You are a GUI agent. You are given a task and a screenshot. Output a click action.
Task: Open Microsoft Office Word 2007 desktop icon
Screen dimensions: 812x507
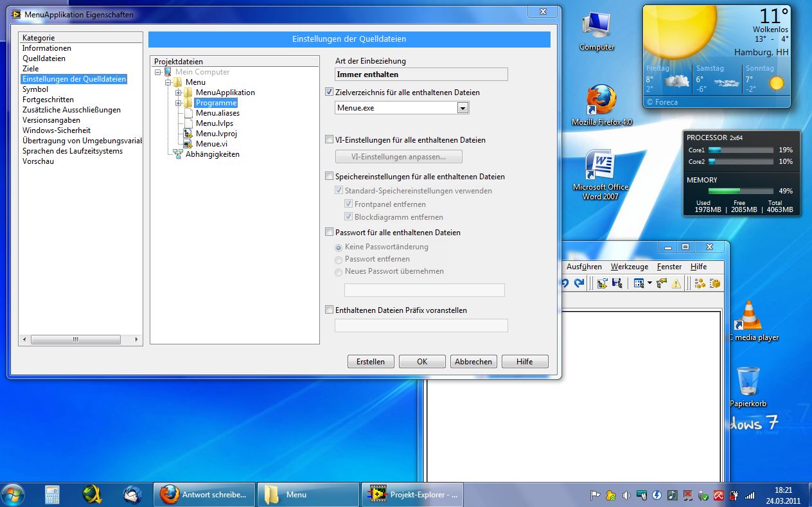coord(601,175)
